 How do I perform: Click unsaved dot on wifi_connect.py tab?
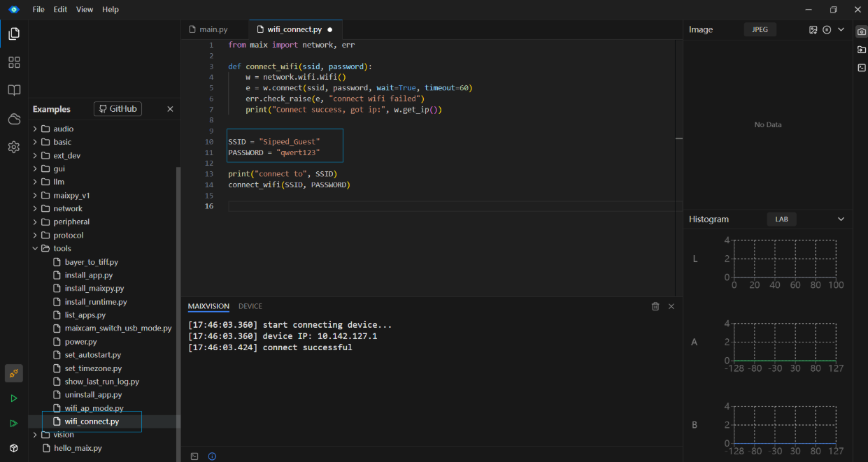[x=330, y=30]
